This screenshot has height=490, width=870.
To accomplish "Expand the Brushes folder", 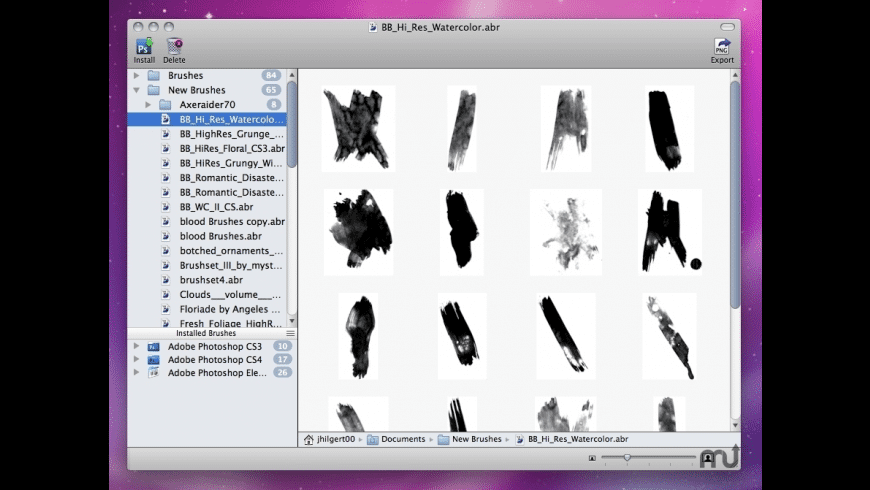I will [x=137, y=76].
